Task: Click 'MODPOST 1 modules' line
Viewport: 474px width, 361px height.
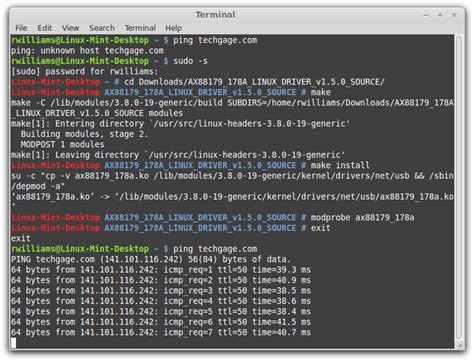Action: point(62,144)
